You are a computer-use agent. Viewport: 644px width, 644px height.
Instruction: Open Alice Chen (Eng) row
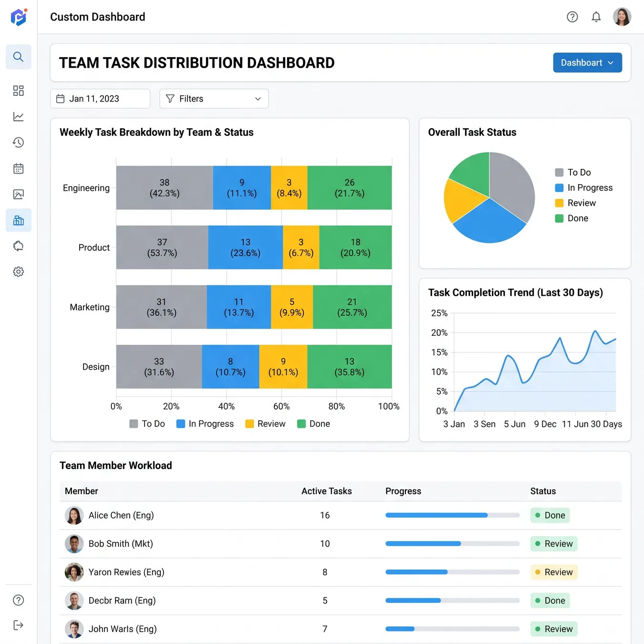pyautogui.click(x=341, y=515)
